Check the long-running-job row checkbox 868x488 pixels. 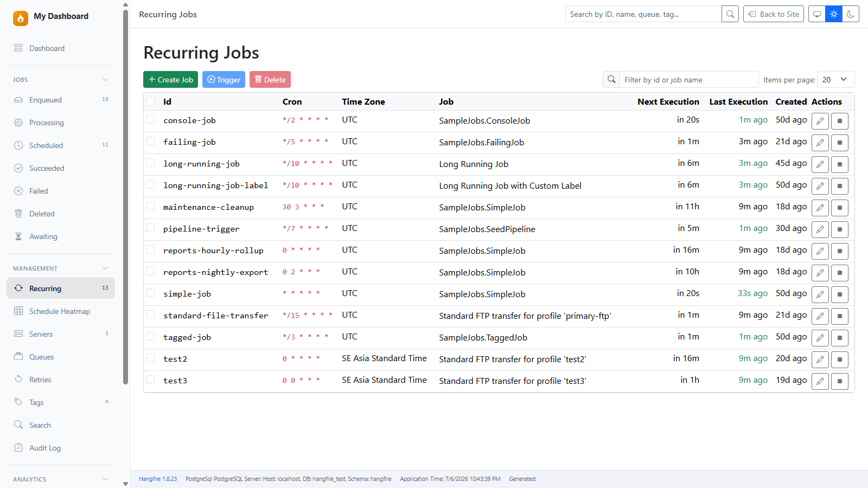pyautogui.click(x=150, y=163)
